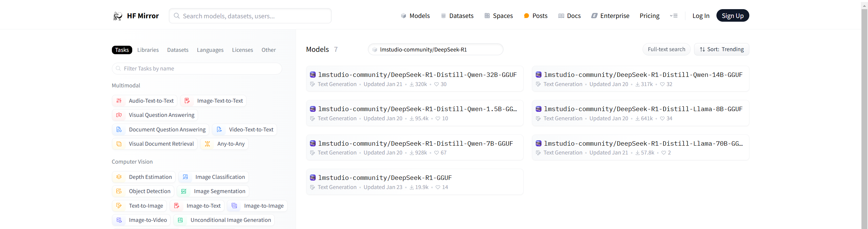Select the Visual Question Answering filter label
868x229 pixels.
pos(161,115)
